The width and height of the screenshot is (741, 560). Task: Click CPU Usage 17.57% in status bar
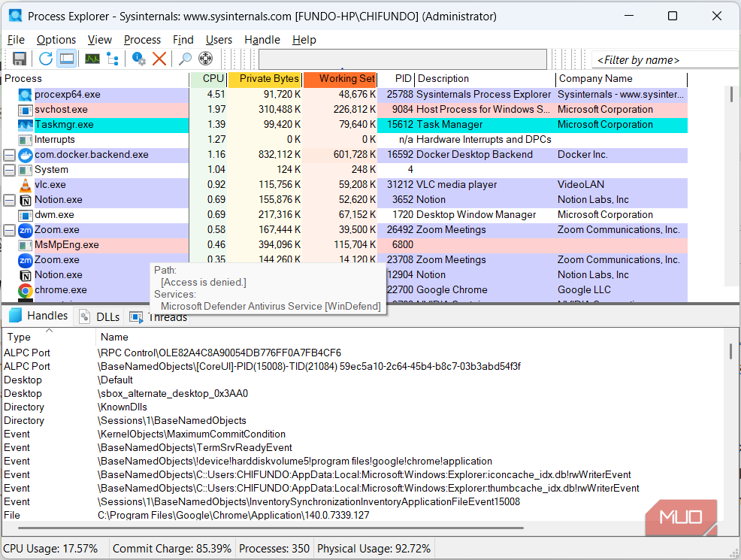coord(50,549)
